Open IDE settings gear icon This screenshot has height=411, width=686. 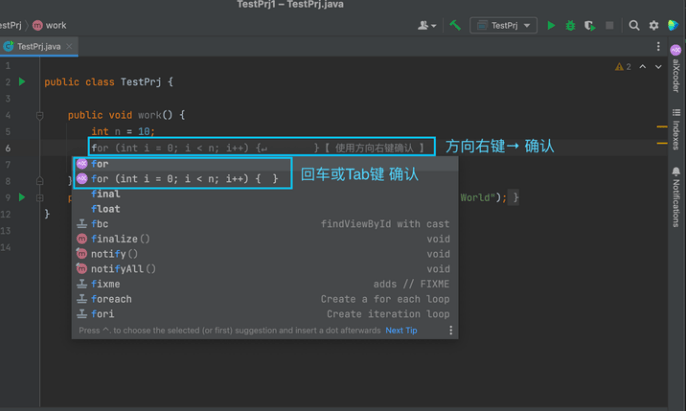[654, 25]
